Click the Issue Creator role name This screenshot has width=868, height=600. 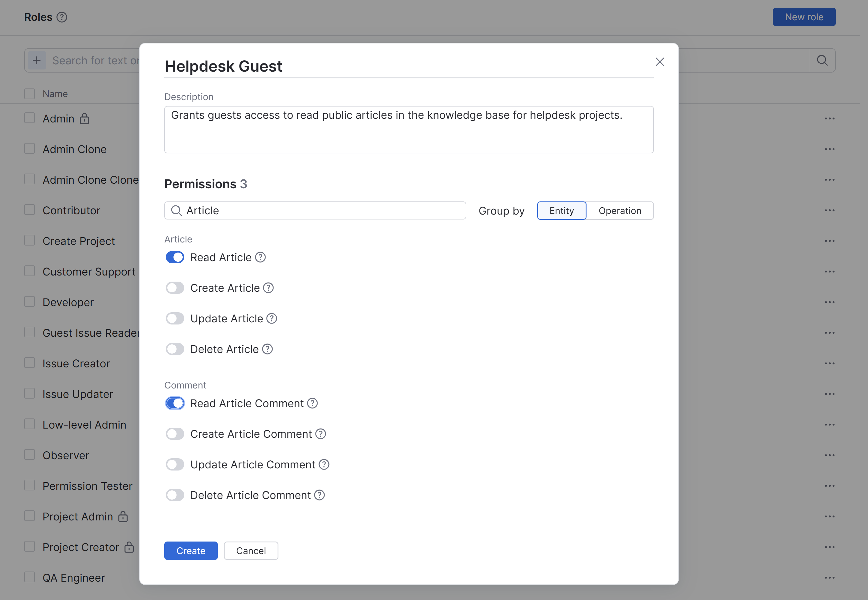76,364
